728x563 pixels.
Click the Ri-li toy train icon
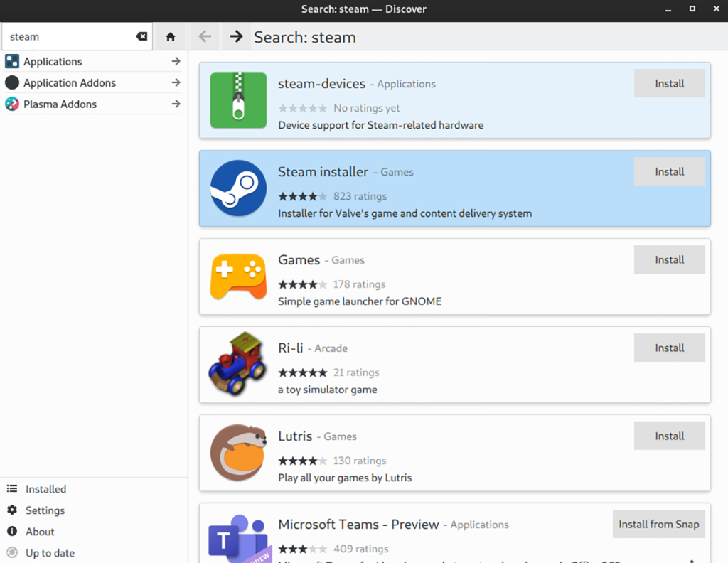click(x=238, y=364)
